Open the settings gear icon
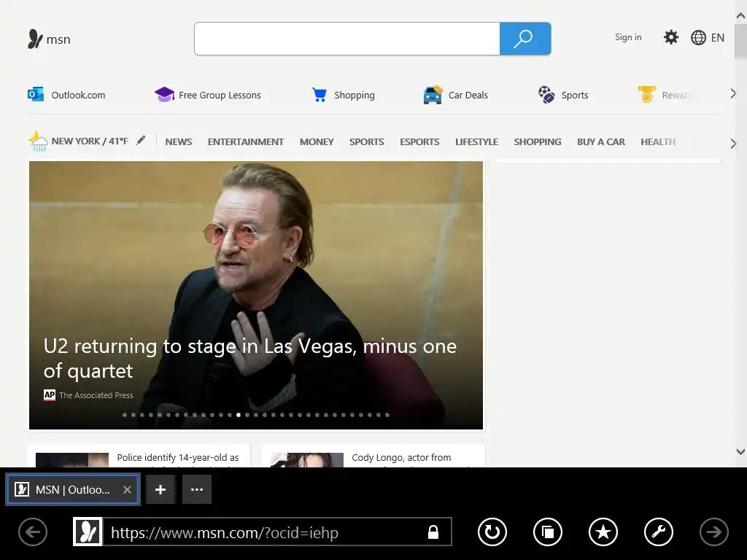747x560 pixels. coord(671,37)
